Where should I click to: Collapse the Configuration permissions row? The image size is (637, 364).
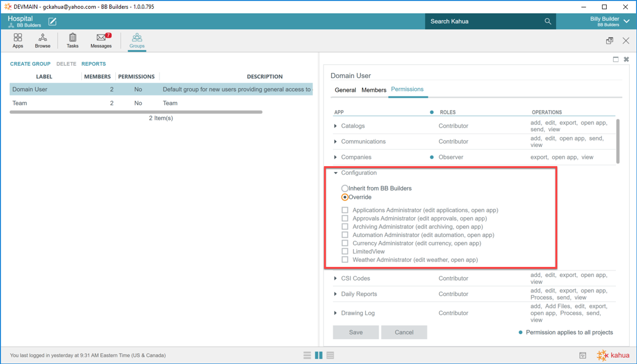click(x=336, y=173)
